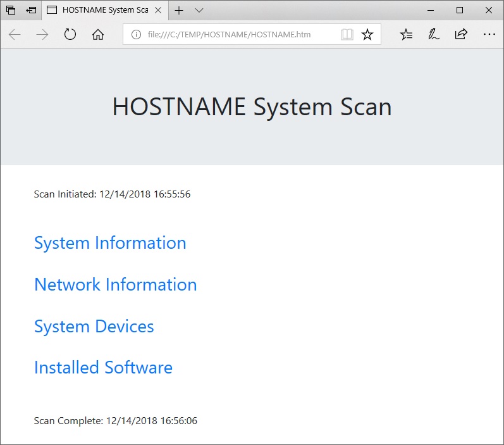Open Settings and more ellipsis menu
504x445 pixels.
(489, 34)
